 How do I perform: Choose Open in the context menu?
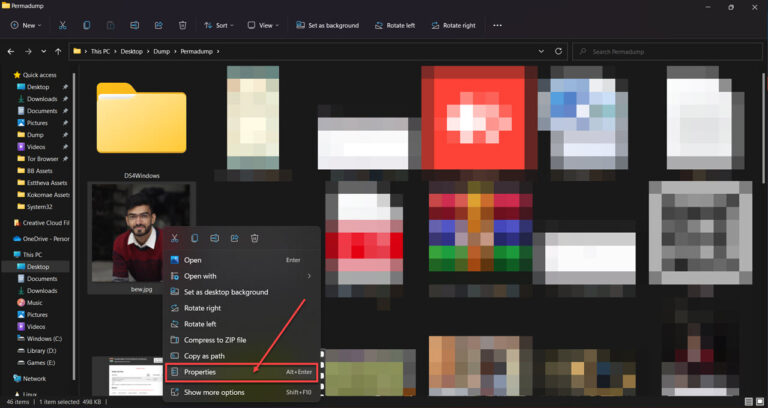pos(241,260)
